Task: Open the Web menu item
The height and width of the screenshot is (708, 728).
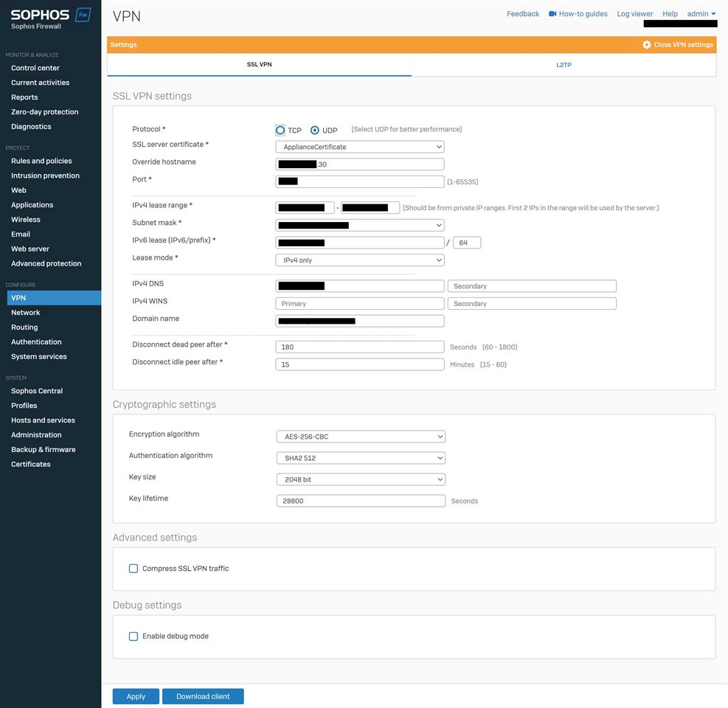Action: (18, 190)
